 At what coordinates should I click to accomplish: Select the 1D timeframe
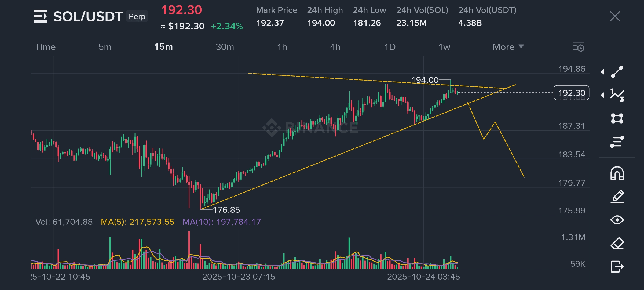[x=390, y=47]
